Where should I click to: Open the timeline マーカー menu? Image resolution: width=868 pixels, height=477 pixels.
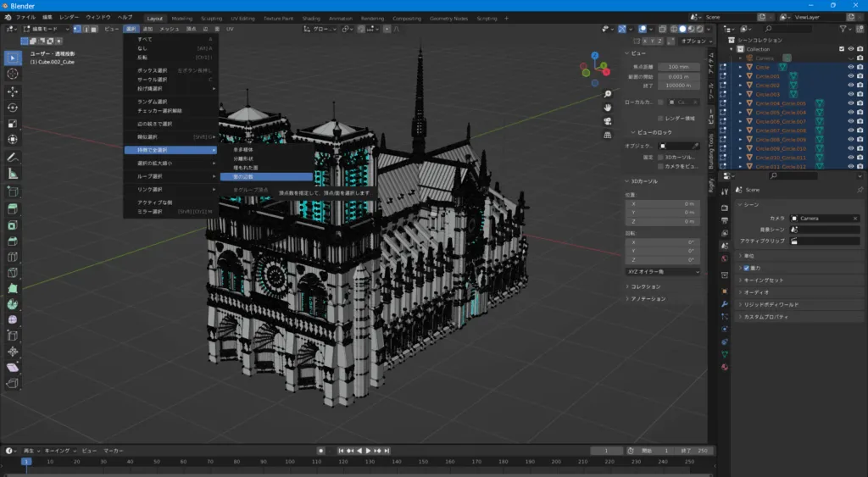pos(114,451)
